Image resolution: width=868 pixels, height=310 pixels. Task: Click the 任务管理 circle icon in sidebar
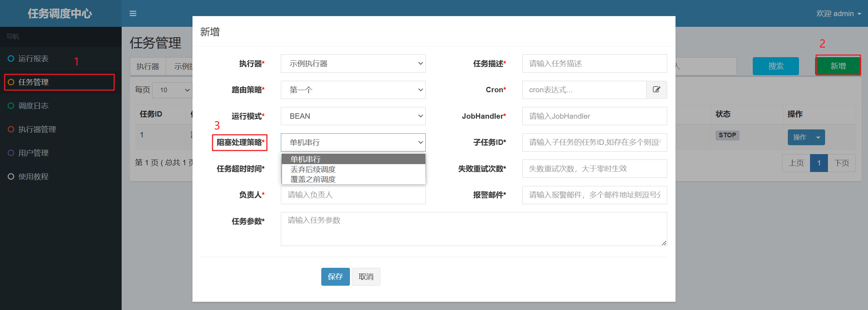point(11,82)
